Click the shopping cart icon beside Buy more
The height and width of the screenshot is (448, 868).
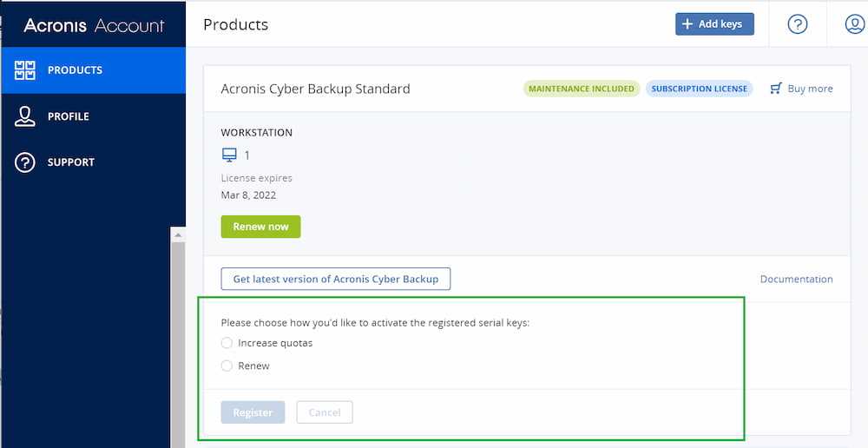point(776,89)
